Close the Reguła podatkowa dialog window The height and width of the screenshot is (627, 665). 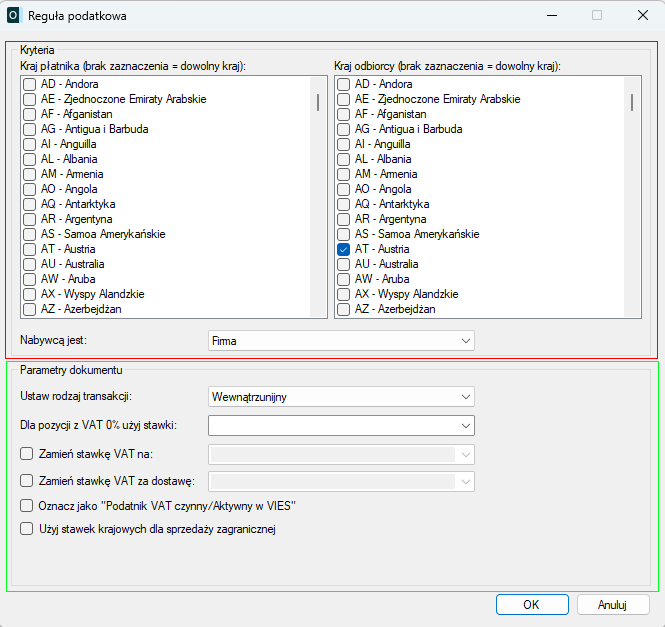(x=642, y=16)
